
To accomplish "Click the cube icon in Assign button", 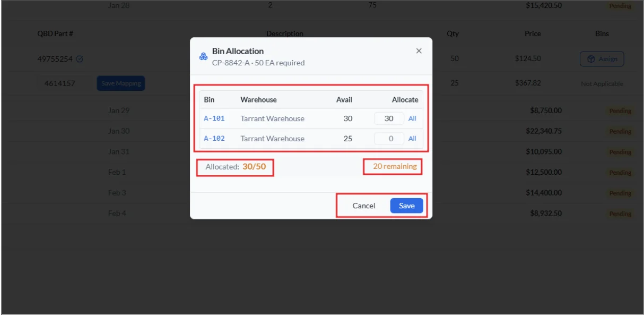I will pos(591,59).
